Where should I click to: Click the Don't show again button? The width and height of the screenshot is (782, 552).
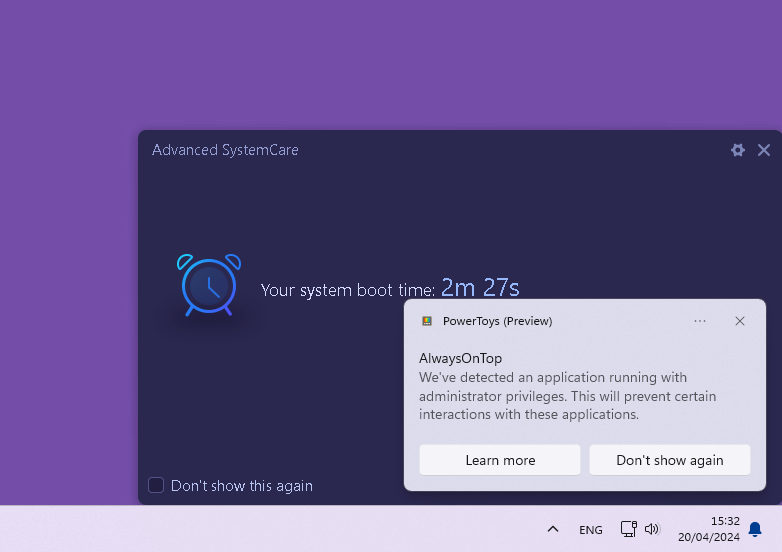click(670, 460)
